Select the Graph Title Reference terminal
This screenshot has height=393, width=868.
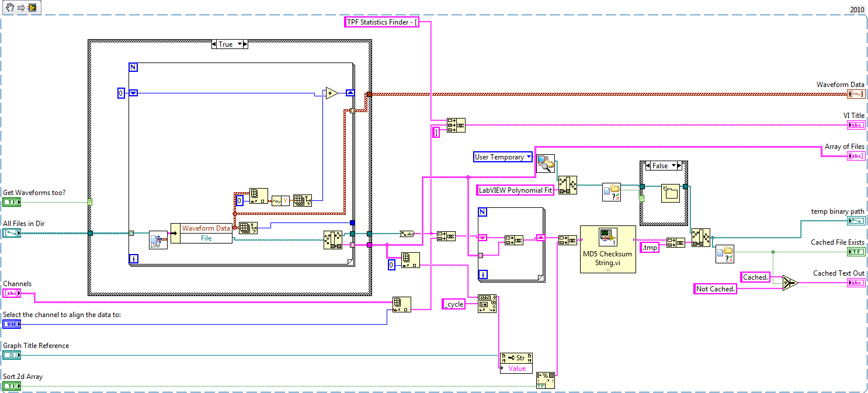click(x=12, y=355)
